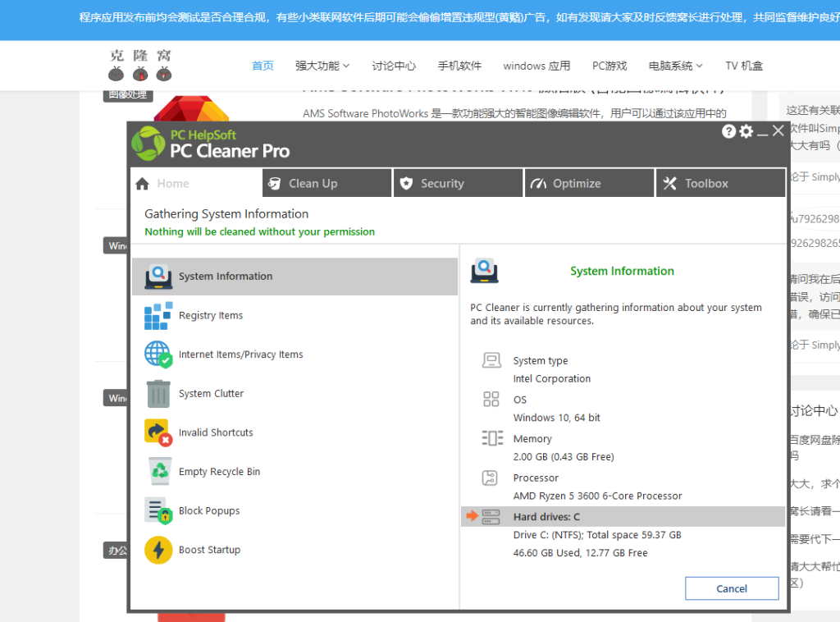Open 手机软件 in the website navigation
Viewport: 840px width, 622px height.
(459, 66)
